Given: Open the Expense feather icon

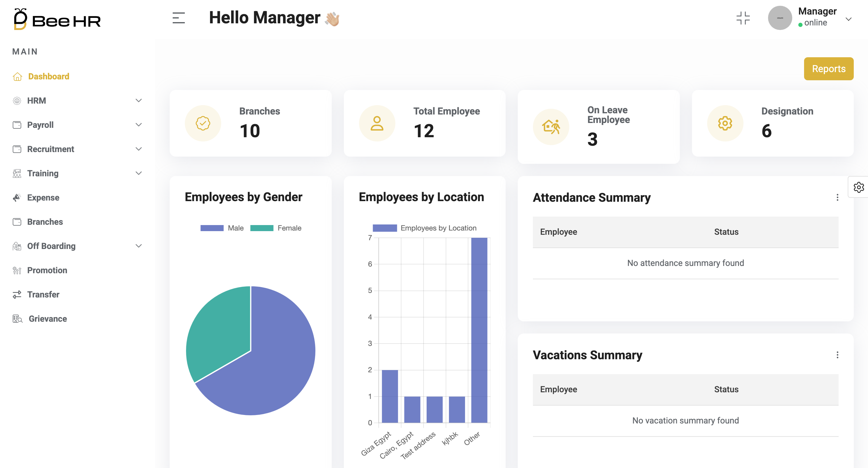Looking at the screenshot, I should [16, 197].
